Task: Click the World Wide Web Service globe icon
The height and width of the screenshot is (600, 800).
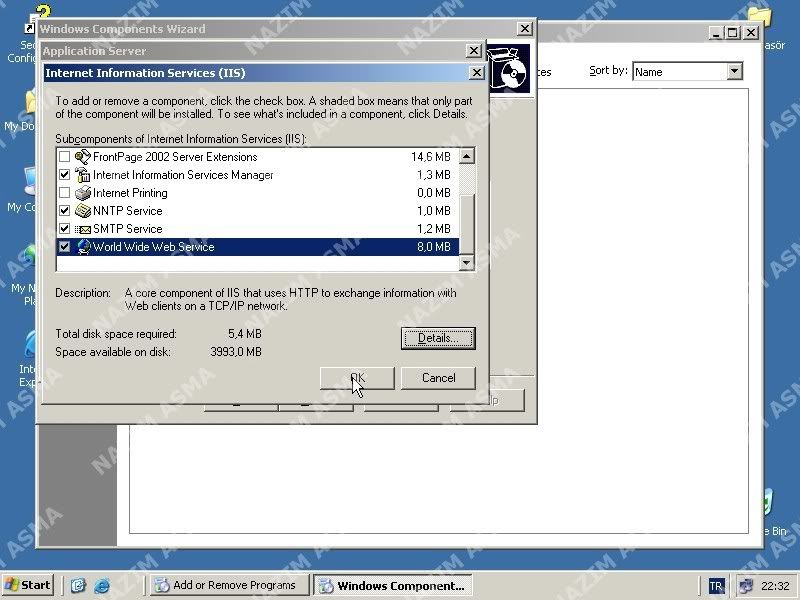Action: pos(83,247)
